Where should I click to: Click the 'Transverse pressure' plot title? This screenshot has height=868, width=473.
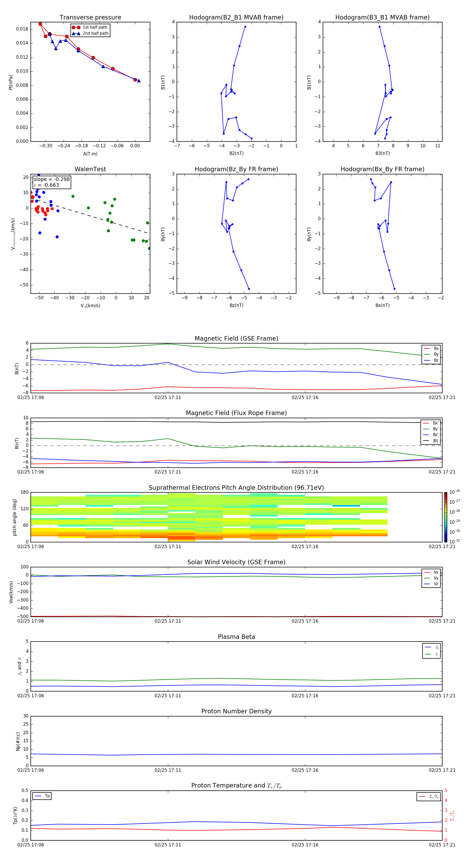(x=90, y=18)
